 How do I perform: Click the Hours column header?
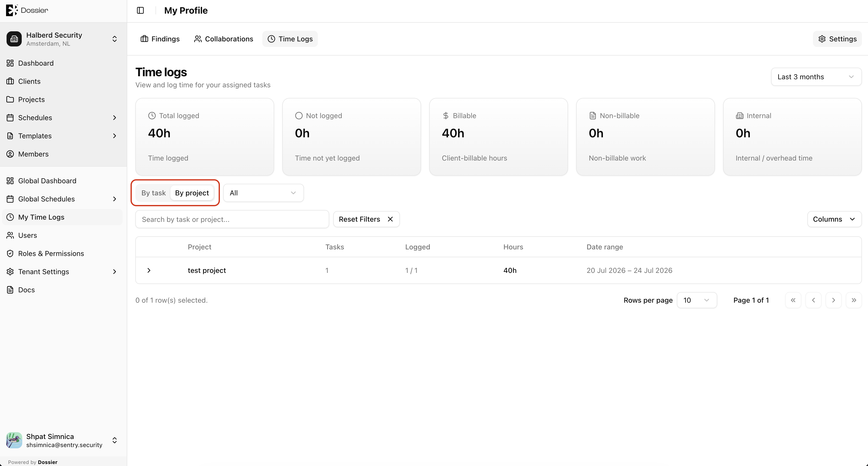[x=513, y=247]
